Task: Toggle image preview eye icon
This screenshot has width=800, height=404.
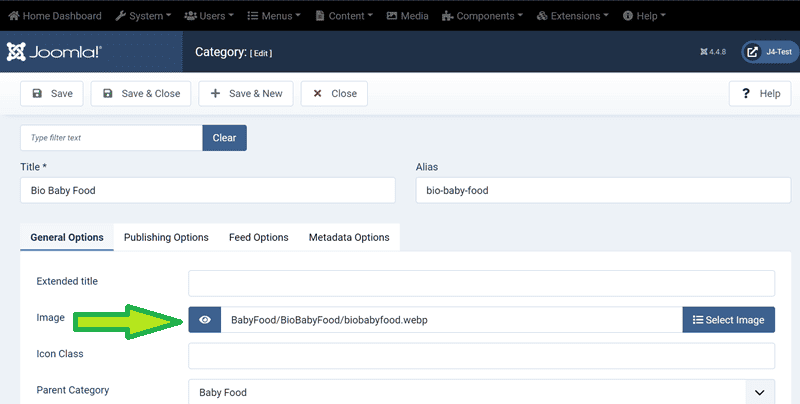Action: click(205, 320)
